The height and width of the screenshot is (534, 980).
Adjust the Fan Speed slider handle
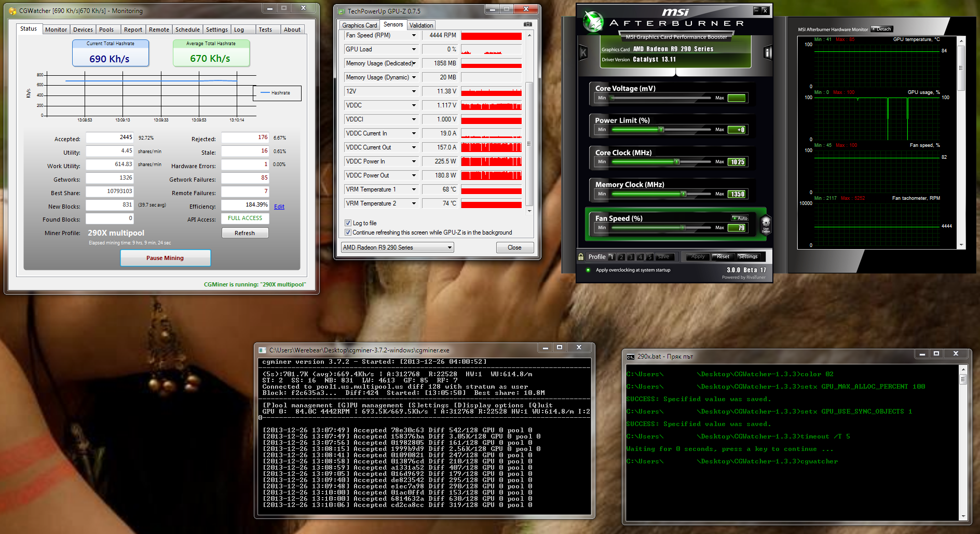(684, 227)
